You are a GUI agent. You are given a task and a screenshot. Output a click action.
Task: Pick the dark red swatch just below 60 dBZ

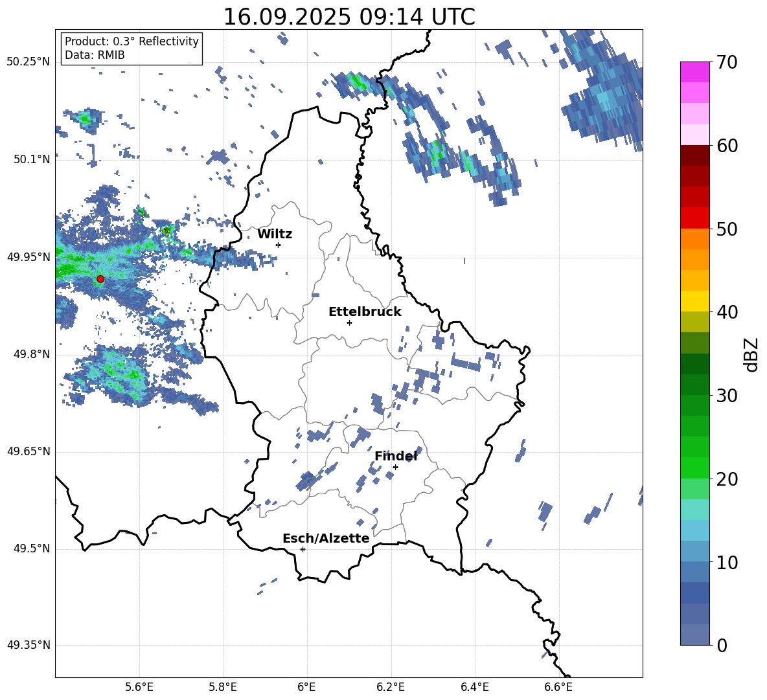pyautogui.click(x=694, y=155)
